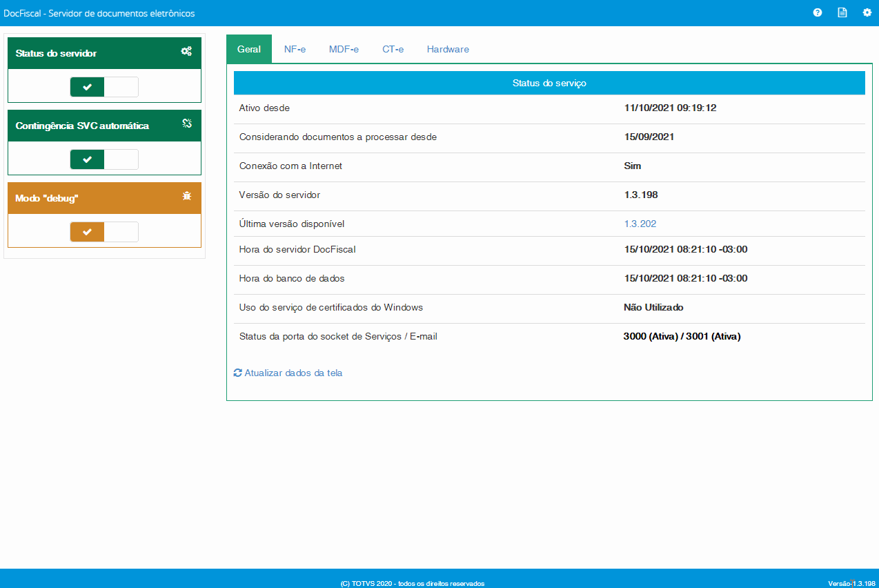Click the Contingência SVC automática header

tap(104, 126)
